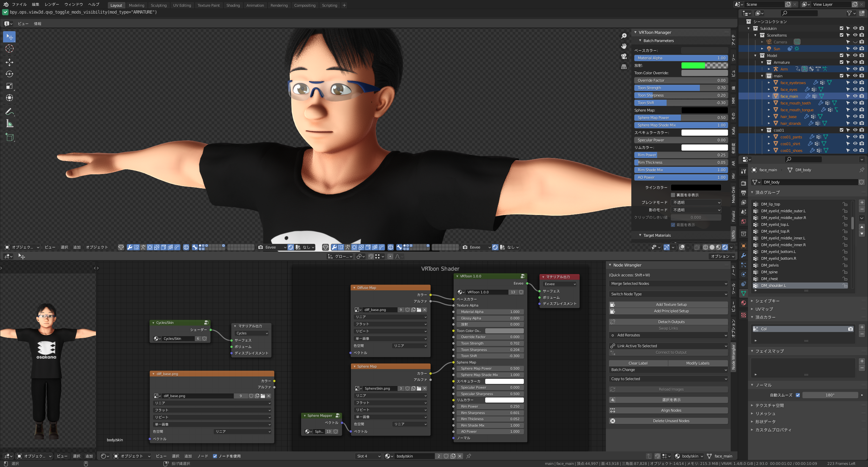Open the ブレンドモード dropdown in VRToon Manager
The image size is (868, 467).
click(696, 202)
